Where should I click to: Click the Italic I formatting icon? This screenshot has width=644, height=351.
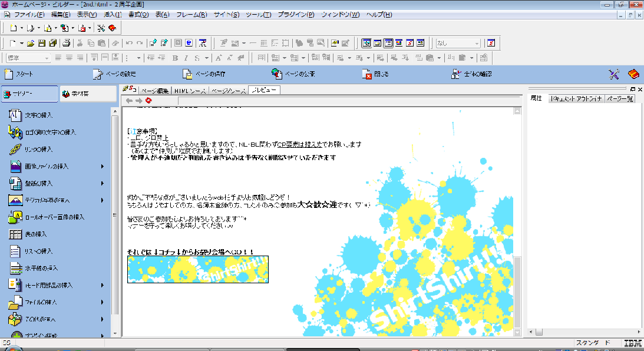[186, 58]
